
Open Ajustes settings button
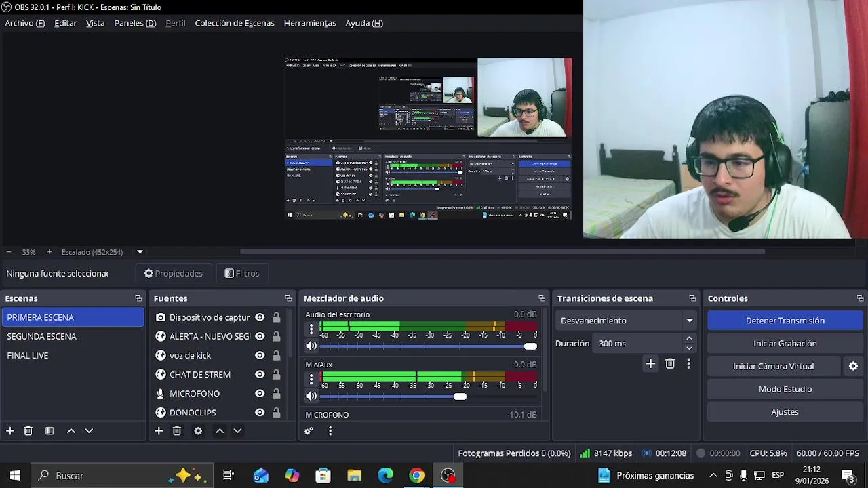pos(785,412)
